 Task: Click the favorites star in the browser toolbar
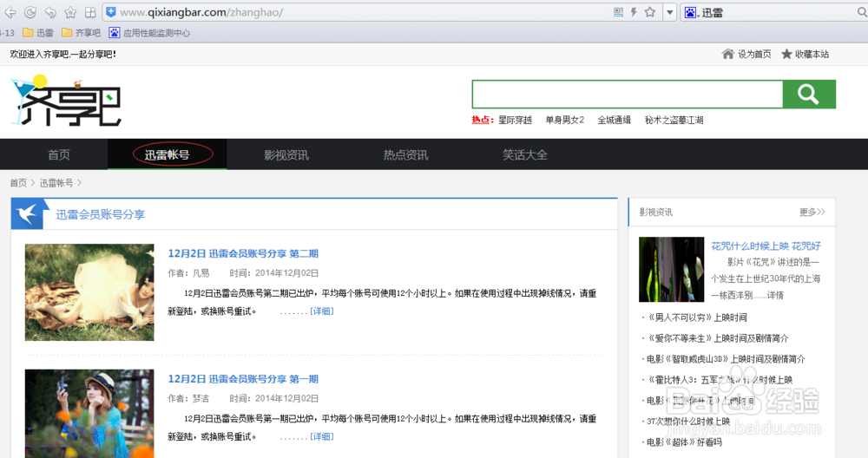tap(70, 12)
